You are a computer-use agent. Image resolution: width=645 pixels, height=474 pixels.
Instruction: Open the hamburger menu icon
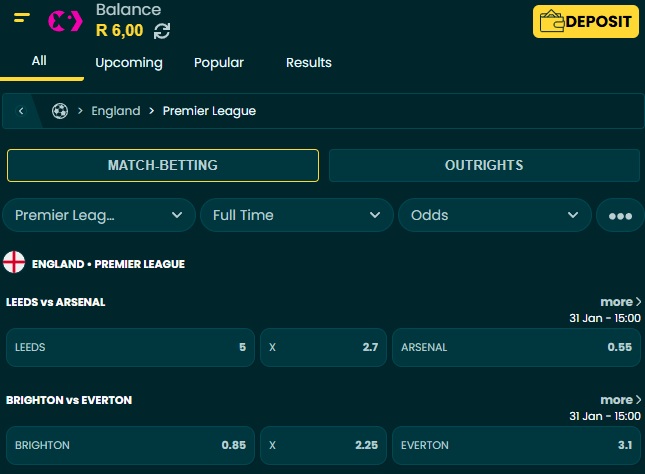[22, 19]
